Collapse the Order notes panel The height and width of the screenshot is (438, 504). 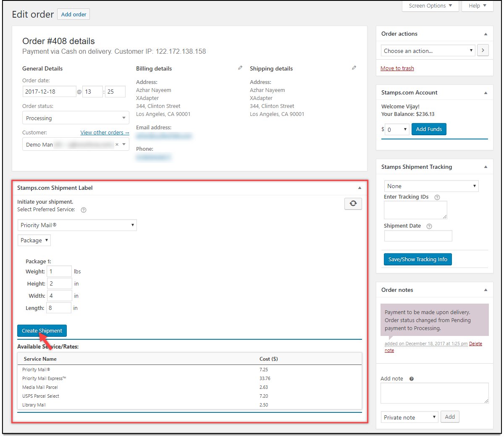click(486, 290)
